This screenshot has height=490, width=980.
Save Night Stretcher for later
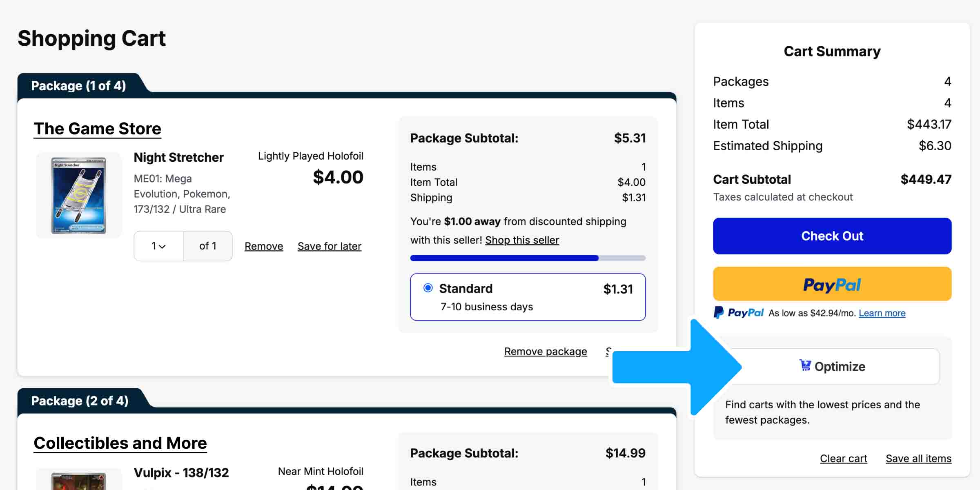329,246
